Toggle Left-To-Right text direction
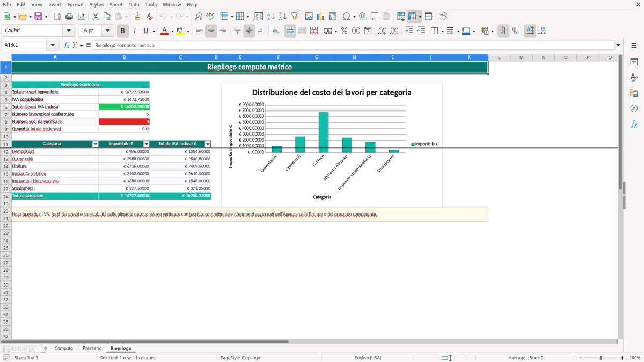The image size is (644, 362). (503, 31)
